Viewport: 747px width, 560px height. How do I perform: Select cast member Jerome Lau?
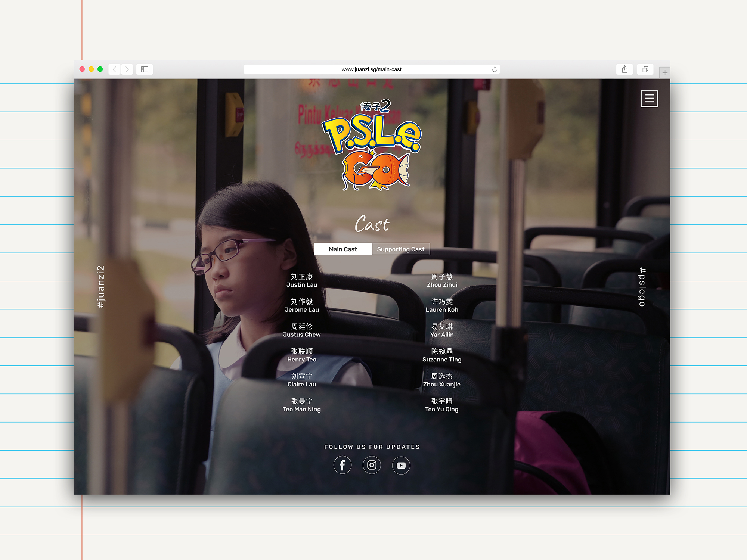pyautogui.click(x=302, y=305)
